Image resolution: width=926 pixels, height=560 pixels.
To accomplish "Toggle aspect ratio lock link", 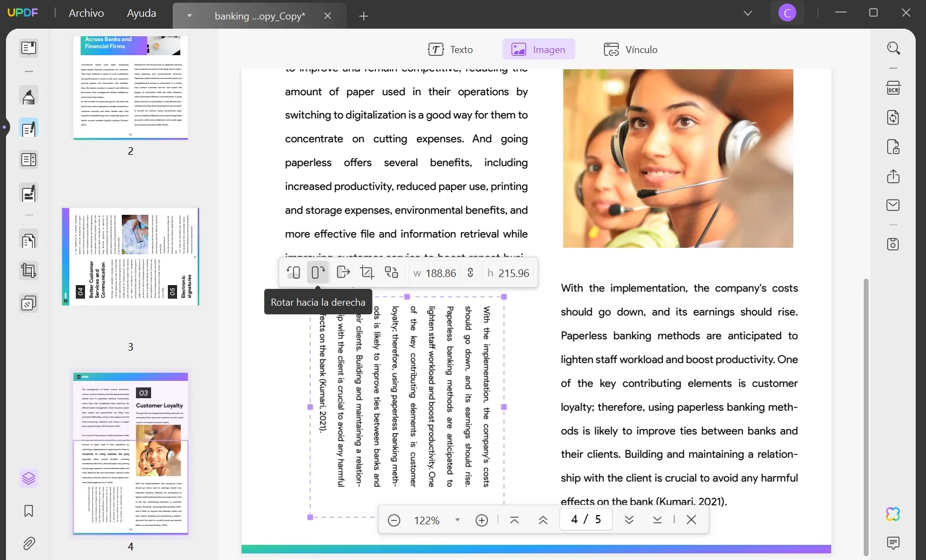I will (471, 273).
